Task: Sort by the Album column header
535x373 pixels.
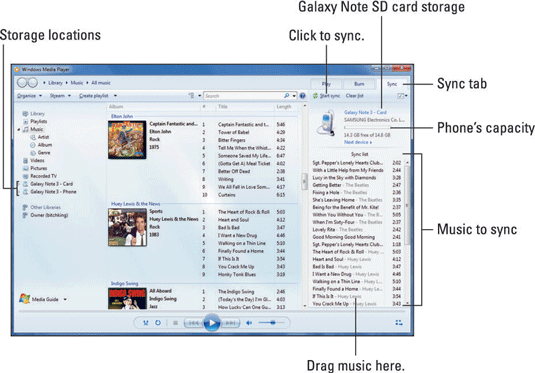Action: pyautogui.click(x=116, y=107)
